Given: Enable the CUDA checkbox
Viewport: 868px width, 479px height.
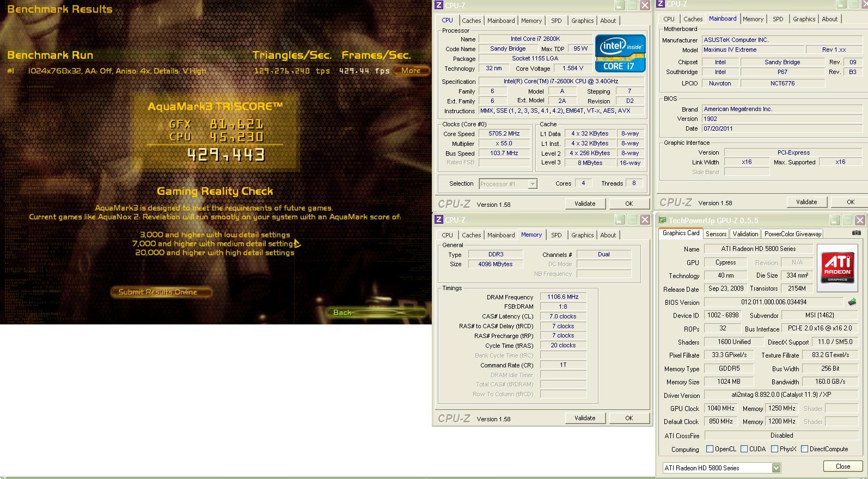Looking at the screenshot, I should [x=744, y=449].
